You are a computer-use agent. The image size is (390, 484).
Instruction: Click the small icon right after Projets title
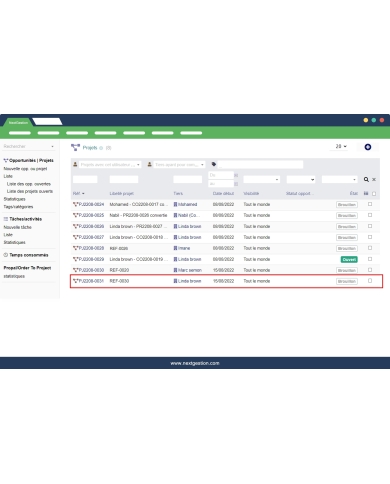click(101, 148)
